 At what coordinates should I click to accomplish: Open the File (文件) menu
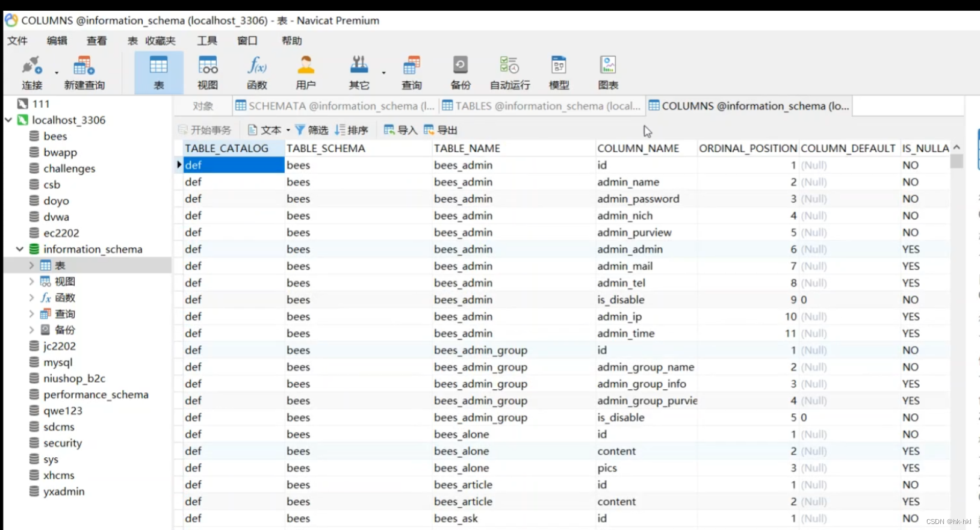(17, 40)
